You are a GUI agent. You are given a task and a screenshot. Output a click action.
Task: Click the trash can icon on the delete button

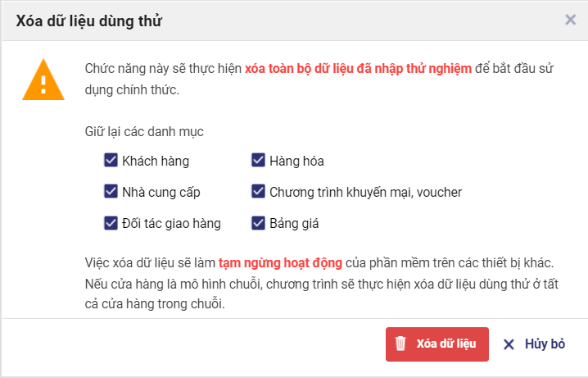[400, 344]
